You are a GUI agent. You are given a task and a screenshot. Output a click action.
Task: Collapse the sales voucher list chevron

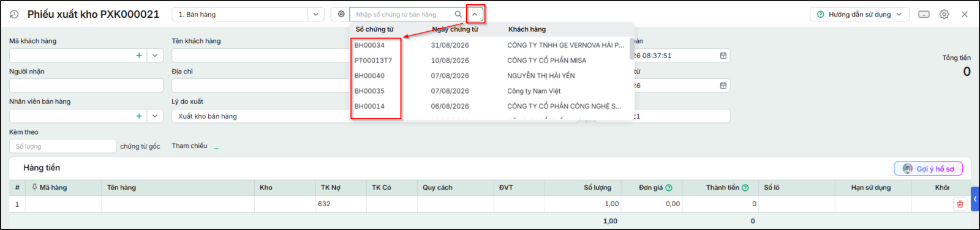point(475,14)
